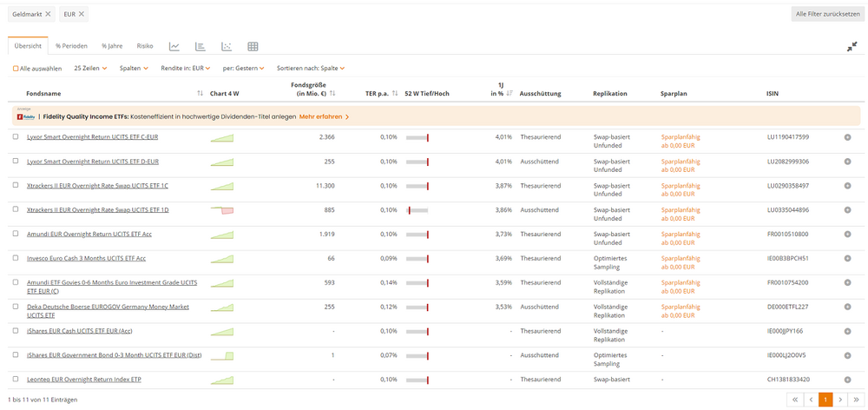
Task: Open Invesco Euro Cash 3 Months link
Action: click(x=86, y=258)
